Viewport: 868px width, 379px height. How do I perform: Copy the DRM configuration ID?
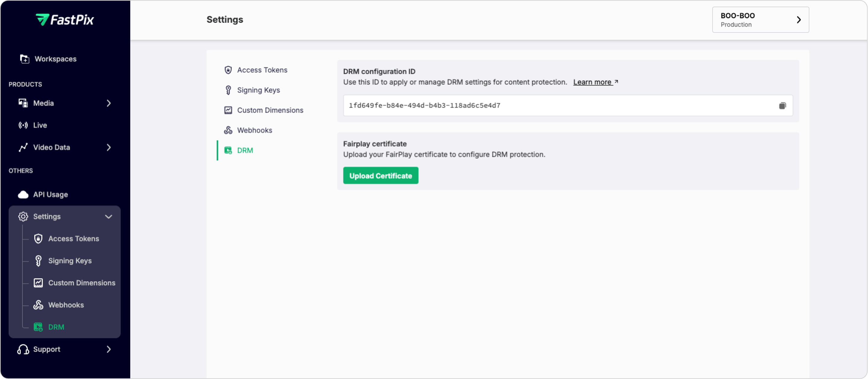point(782,106)
